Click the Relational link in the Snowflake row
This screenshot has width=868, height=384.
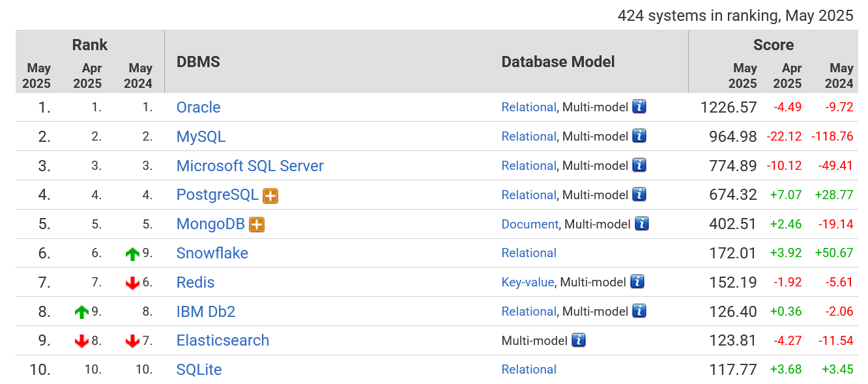[x=528, y=253]
